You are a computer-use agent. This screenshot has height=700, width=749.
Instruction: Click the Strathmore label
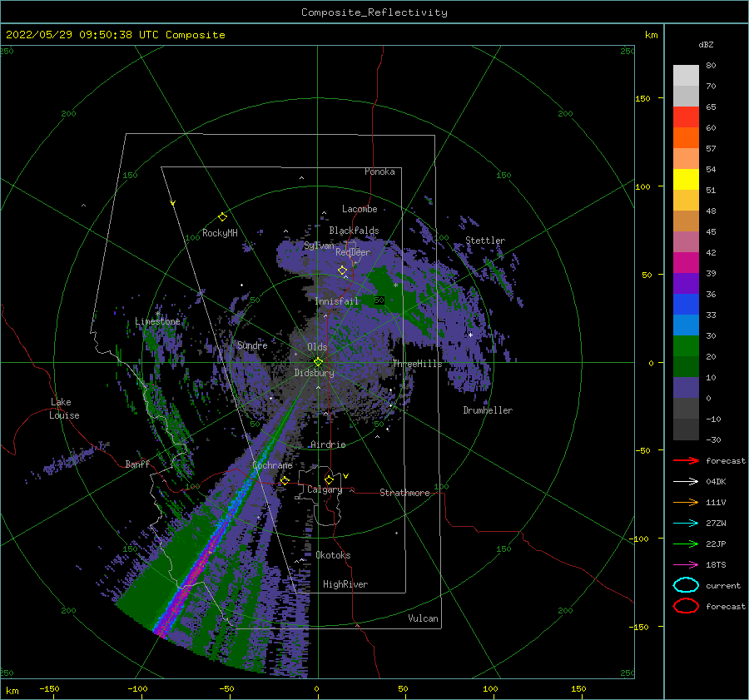[x=404, y=493]
